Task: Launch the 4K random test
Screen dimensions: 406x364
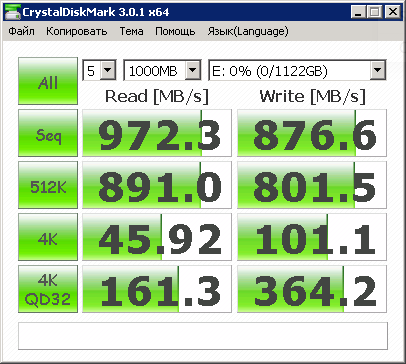Action: point(48,237)
